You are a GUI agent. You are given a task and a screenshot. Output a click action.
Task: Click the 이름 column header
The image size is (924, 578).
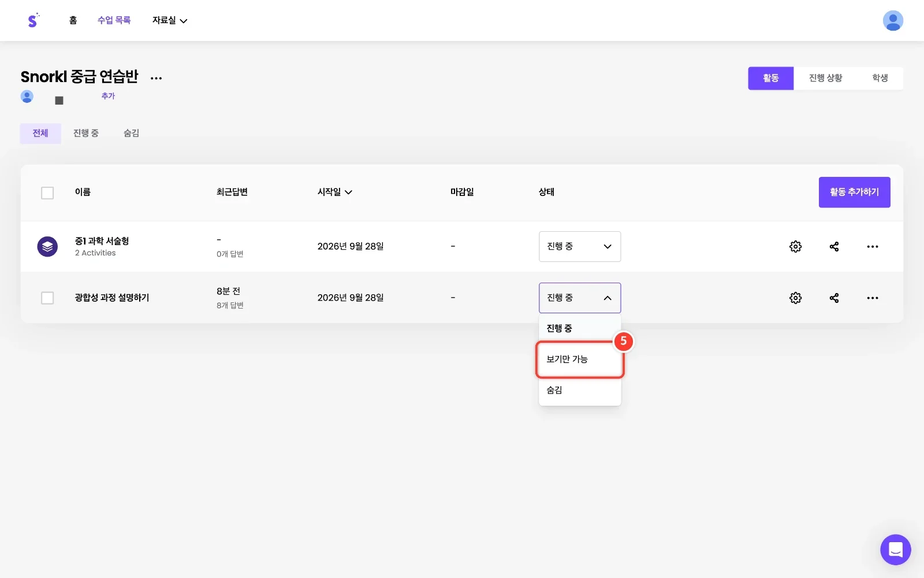(83, 192)
